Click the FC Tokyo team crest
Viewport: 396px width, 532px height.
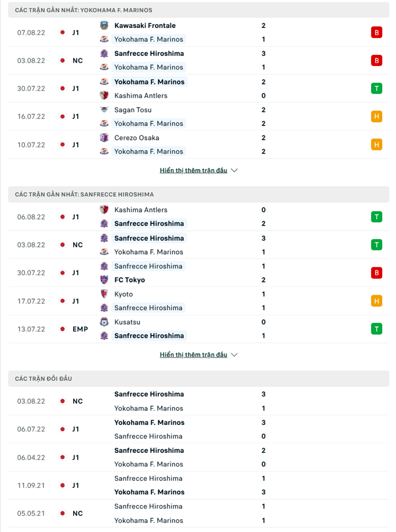104,279
